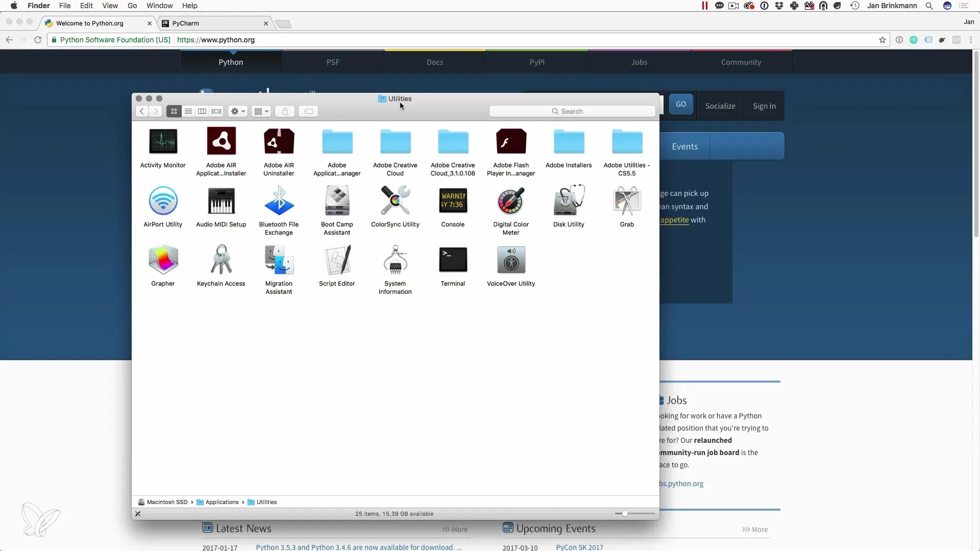Open the Window menu in menu bar
This screenshot has height=551, width=980.
(159, 6)
